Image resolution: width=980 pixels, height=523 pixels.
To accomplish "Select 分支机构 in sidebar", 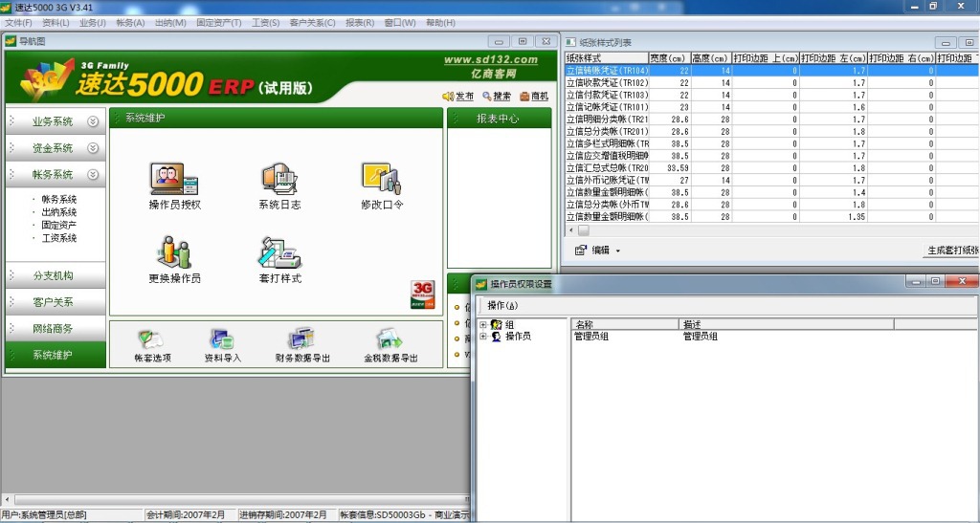I will point(56,275).
